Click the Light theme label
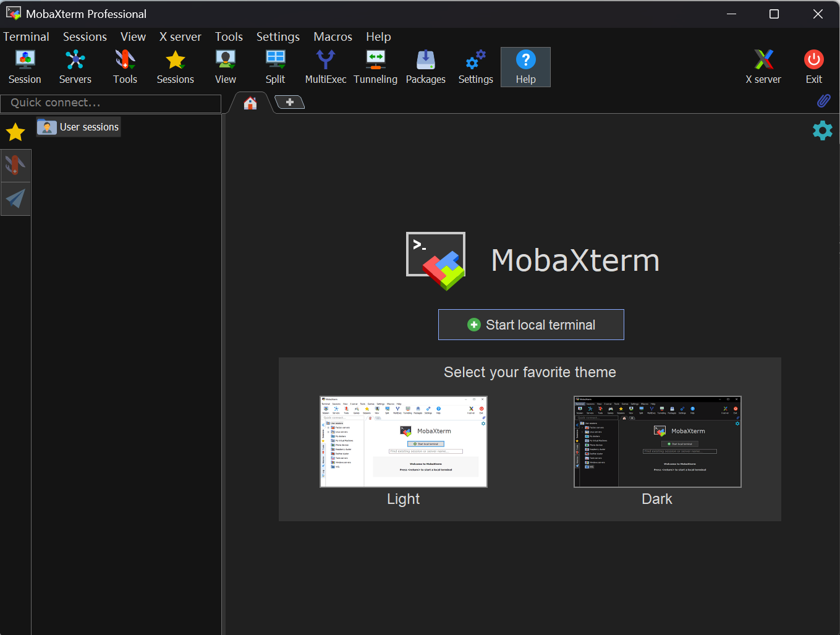The height and width of the screenshot is (635, 840). (x=403, y=499)
